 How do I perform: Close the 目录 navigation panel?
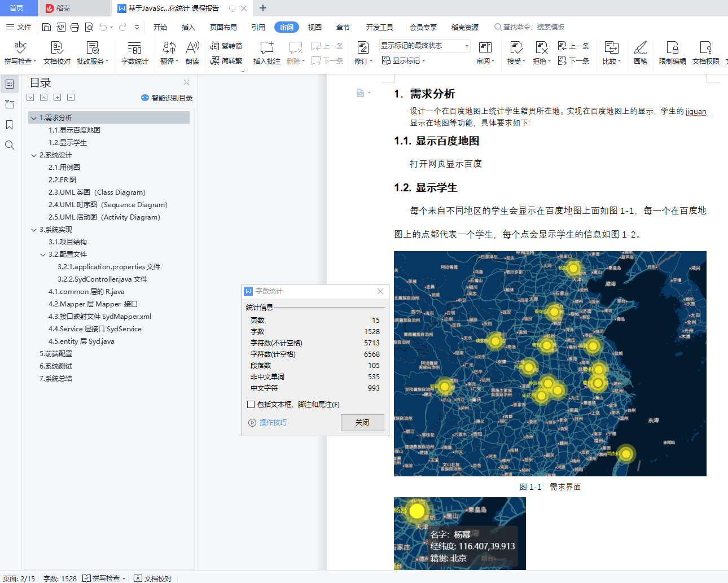coord(187,82)
